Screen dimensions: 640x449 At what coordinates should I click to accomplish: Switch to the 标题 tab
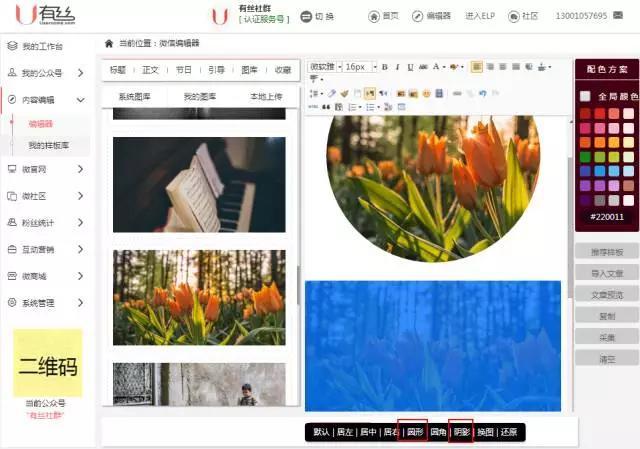coord(118,70)
